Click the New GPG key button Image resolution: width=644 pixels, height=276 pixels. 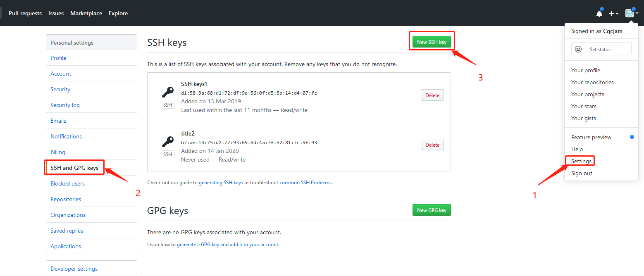(432, 210)
